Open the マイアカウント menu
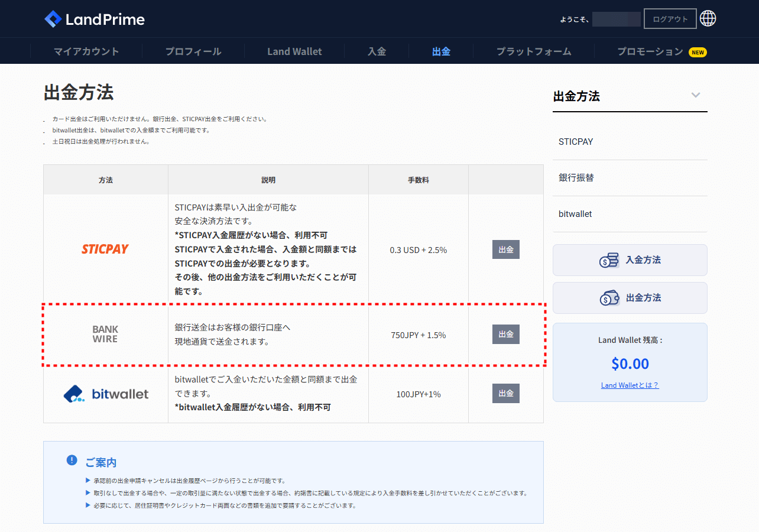This screenshot has width=759, height=532. [x=86, y=51]
